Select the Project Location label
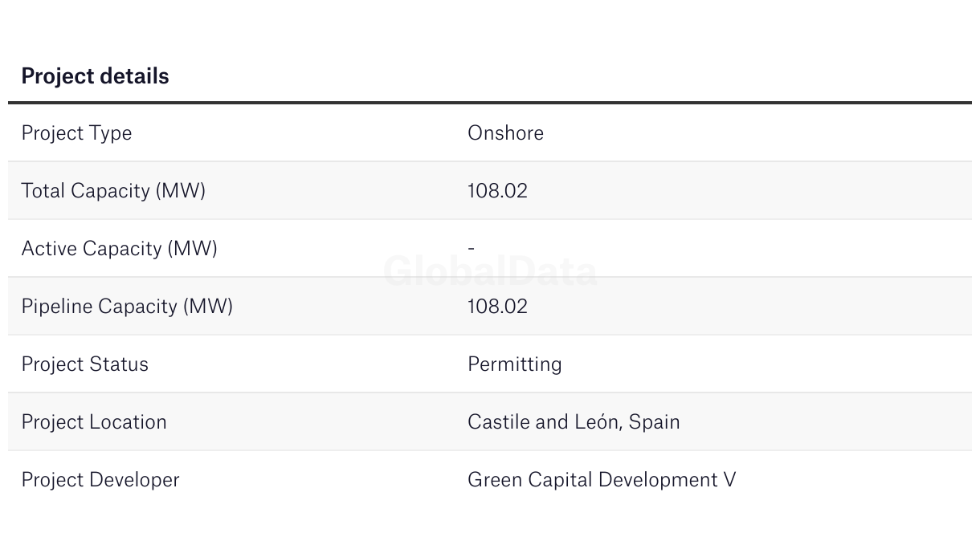 pyautogui.click(x=94, y=422)
